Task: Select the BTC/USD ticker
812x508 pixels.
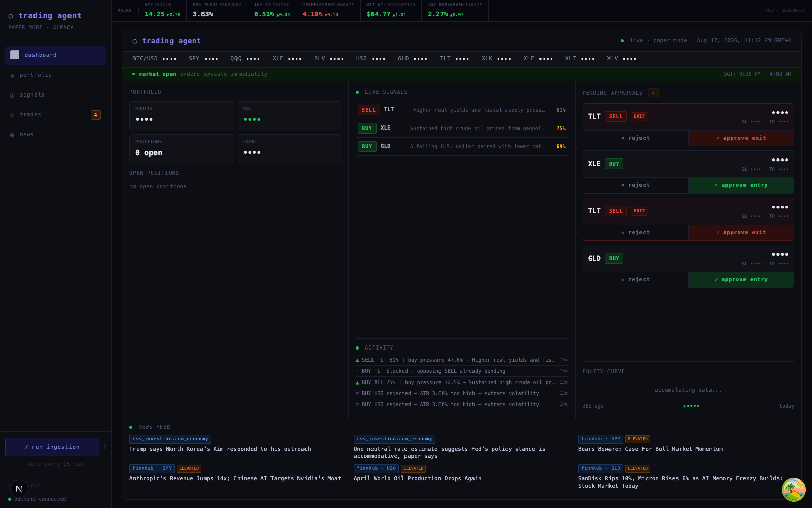Action: pyautogui.click(x=154, y=59)
